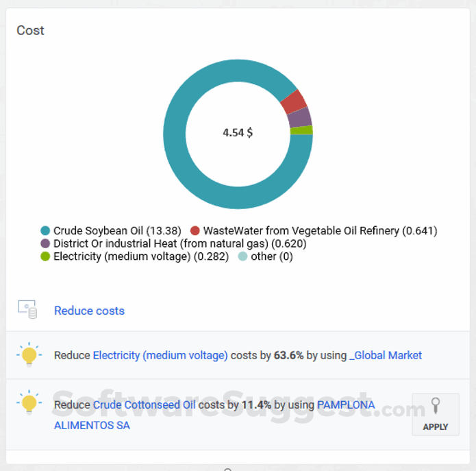Open the Crude Cottonseed Oil link
This screenshot has width=476, height=471.
tap(144, 404)
